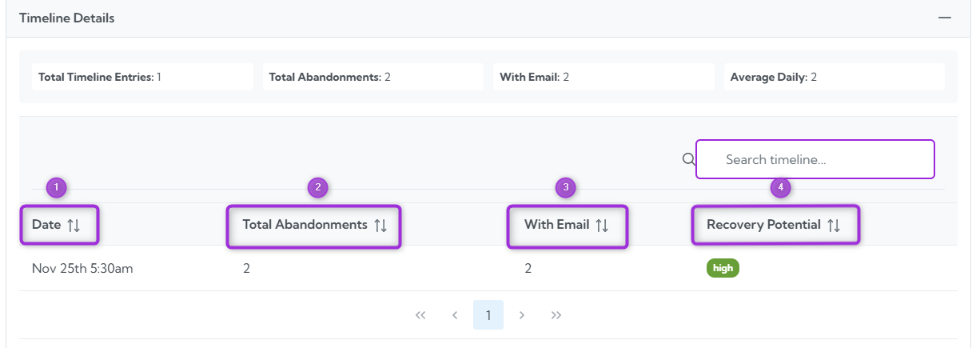Click the Total Abandonments sort arrows
The width and height of the screenshot is (980, 348).
[380, 226]
